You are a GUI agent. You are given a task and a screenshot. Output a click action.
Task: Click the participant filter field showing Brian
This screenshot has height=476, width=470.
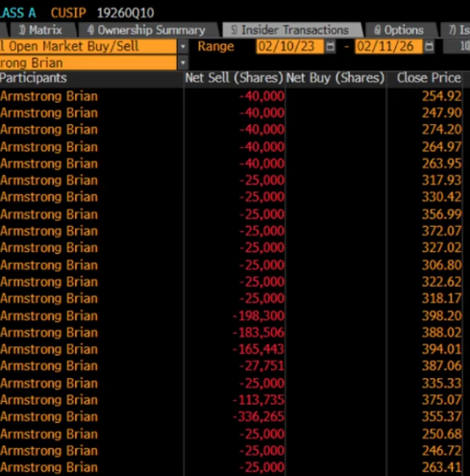click(87, 63)
